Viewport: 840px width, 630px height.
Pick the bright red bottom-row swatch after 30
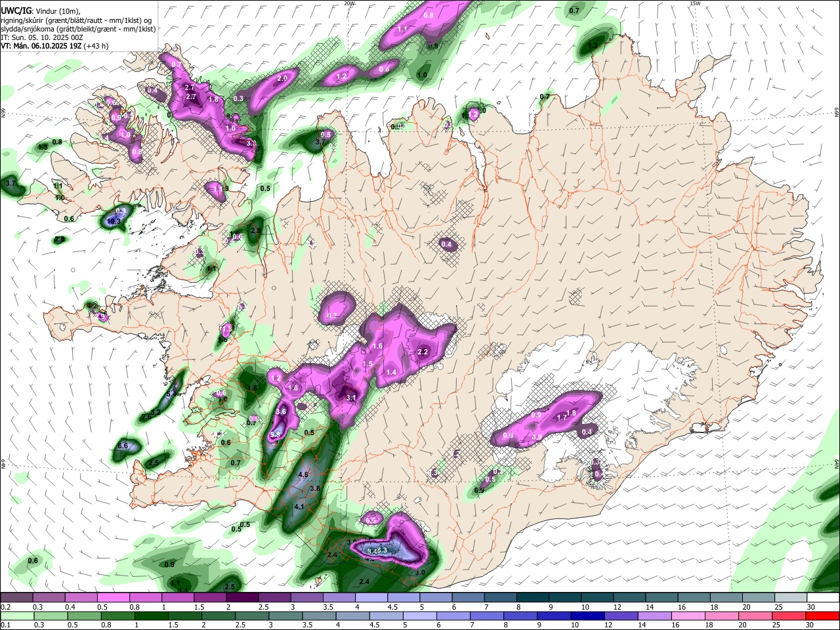822,616
